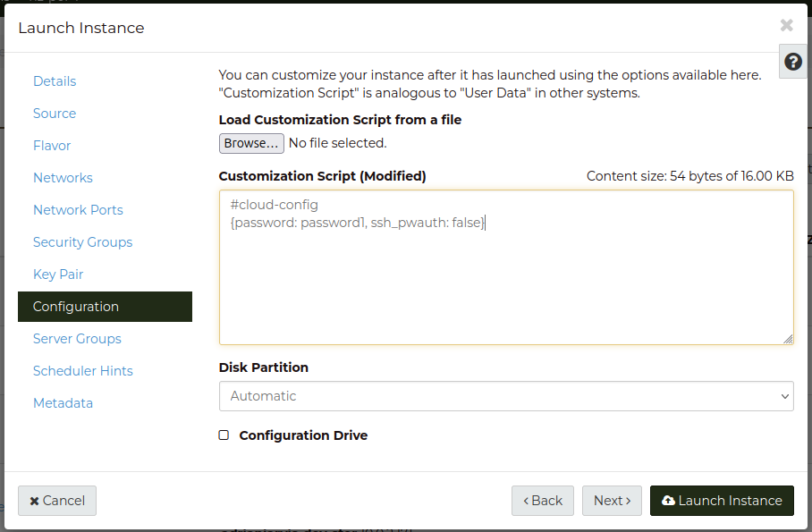812x532 pixels.
Task: Open the Source section
Action: [x=54, y=114]
